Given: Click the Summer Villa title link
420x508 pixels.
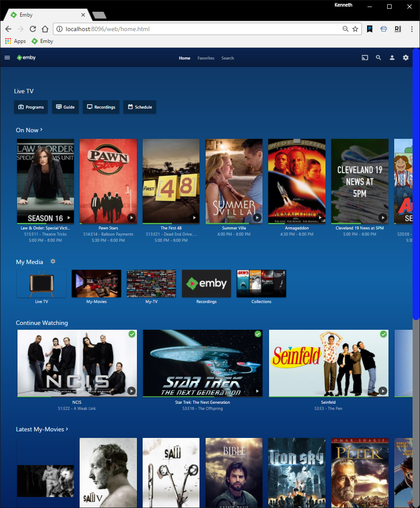Looking at the screenshot, I should point(234,228).
